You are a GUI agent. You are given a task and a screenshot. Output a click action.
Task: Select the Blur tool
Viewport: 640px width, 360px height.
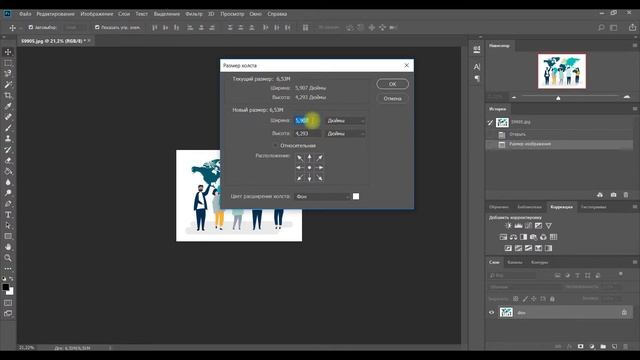(8, 182)
